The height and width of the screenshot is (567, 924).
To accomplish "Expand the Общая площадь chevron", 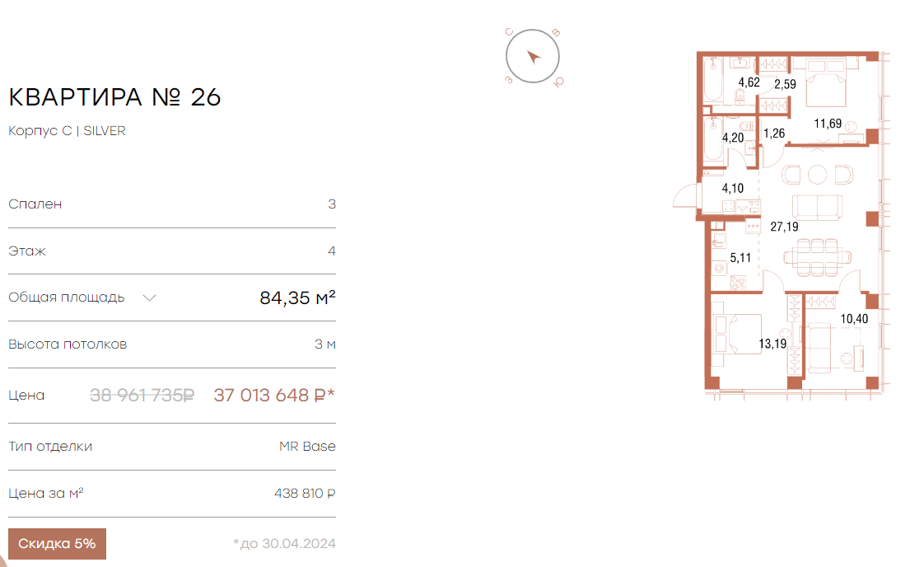I will [x=150, y=298].
